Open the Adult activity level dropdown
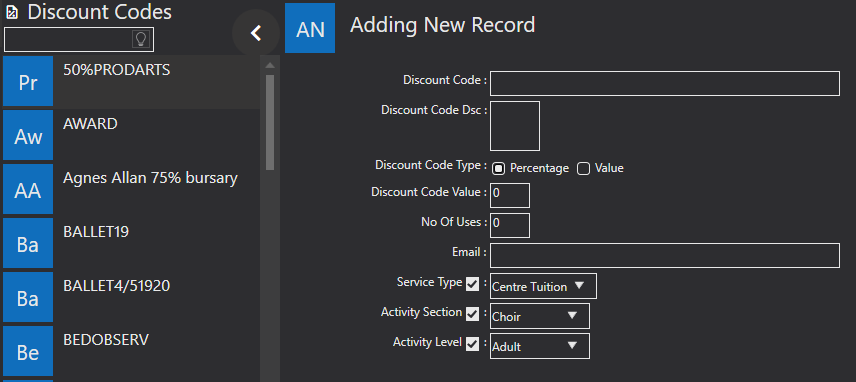Screen dimensions: 856x382 click(540, 346)
